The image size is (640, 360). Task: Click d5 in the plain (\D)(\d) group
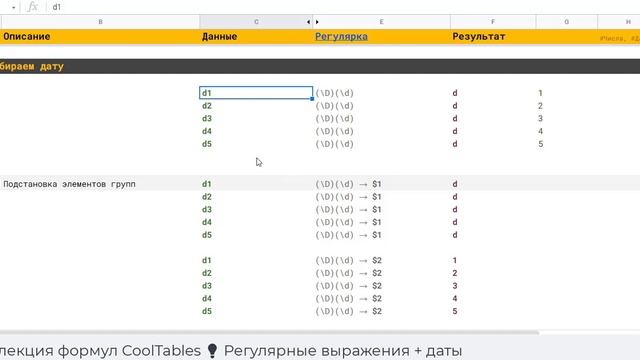tap(207, 144)
